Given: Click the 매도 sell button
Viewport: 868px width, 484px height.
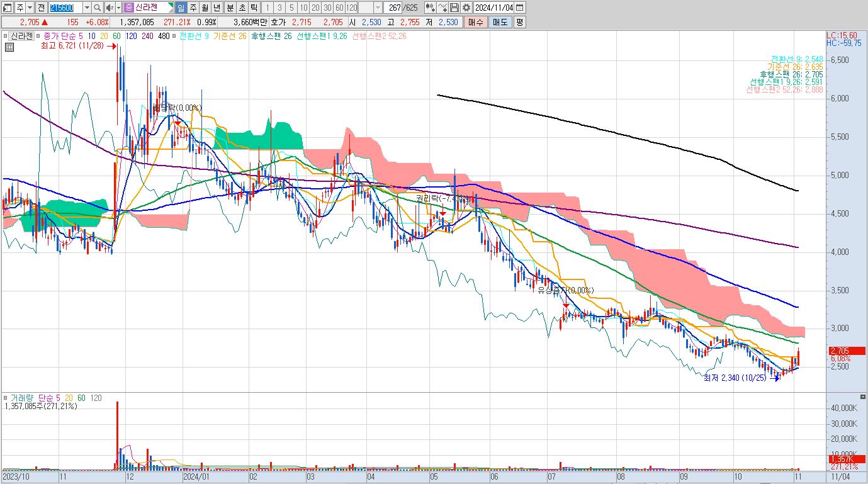Looking at the screenshot, I should pos(500,22).
